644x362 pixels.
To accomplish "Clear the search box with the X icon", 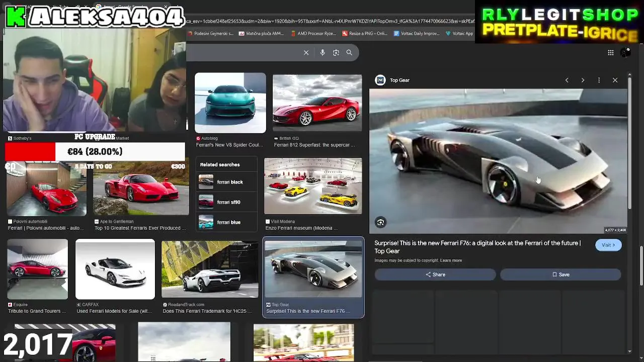I will point(306,53).
